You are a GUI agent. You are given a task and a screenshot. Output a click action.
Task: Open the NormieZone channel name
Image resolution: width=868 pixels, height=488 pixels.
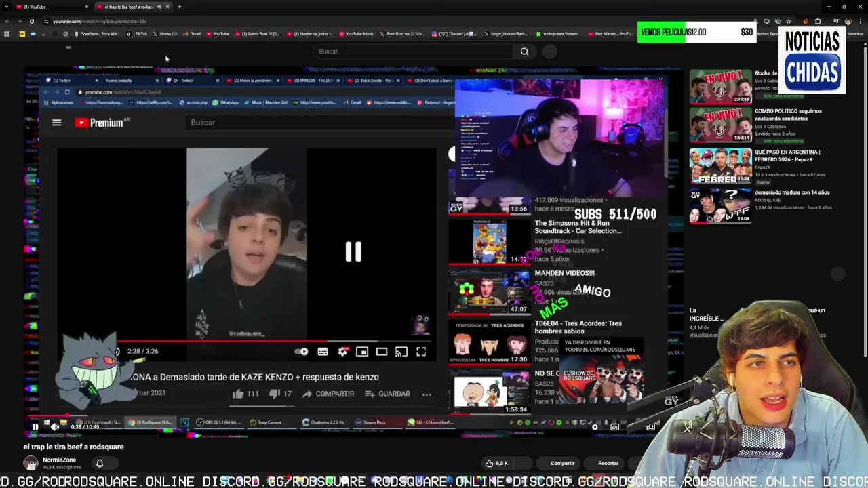[60, 460]
